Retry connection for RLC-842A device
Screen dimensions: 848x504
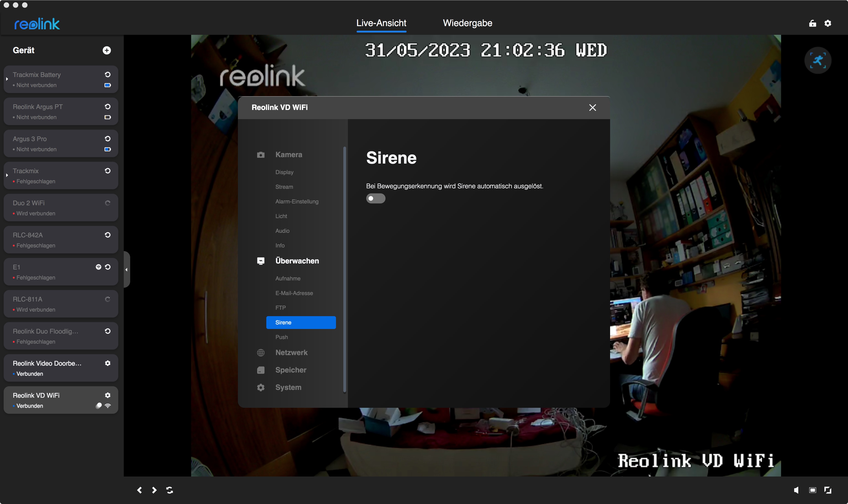[x=108, y=235]
